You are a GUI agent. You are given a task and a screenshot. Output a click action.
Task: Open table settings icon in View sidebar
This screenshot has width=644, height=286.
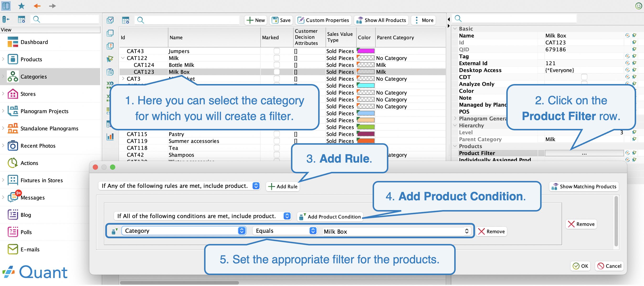(21, 19)
